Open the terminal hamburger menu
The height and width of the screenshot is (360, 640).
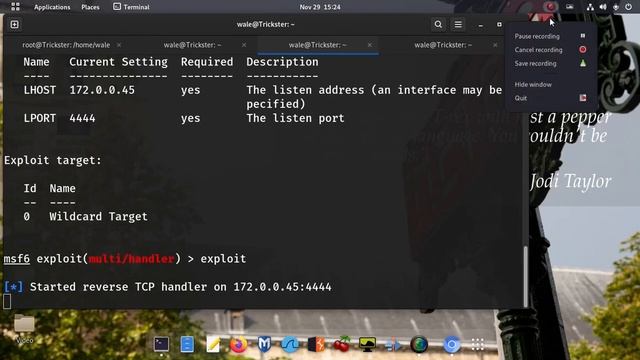tap(458, 24)
